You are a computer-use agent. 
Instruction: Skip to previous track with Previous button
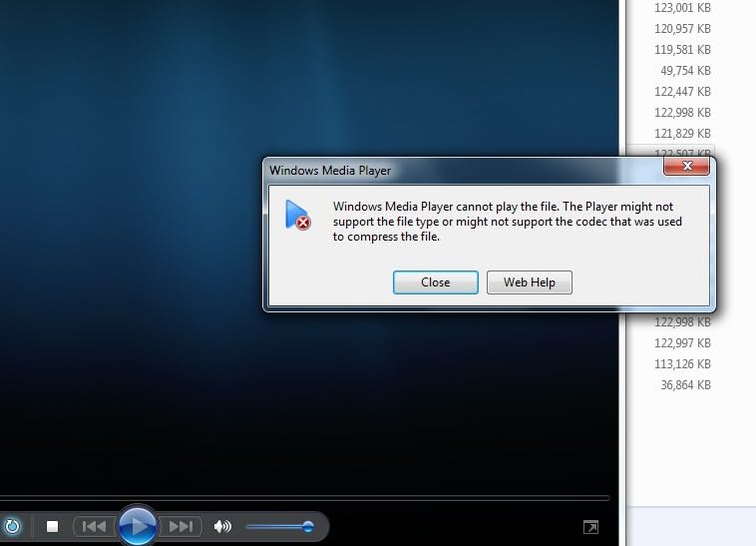[94, 526]
